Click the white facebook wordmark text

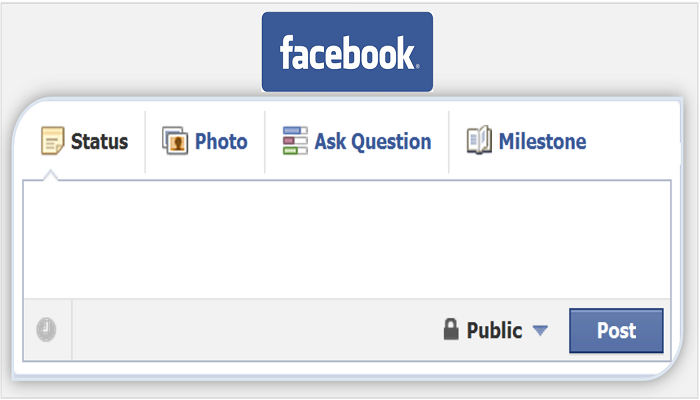tap(349, 53)
